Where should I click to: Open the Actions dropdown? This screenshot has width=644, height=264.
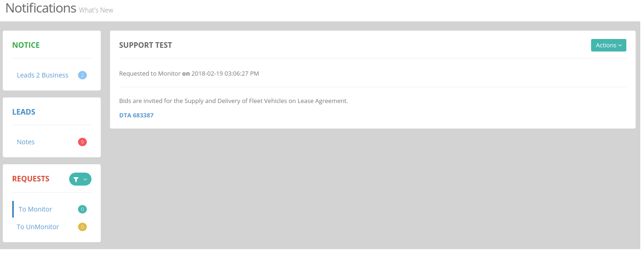pos(608,45)
